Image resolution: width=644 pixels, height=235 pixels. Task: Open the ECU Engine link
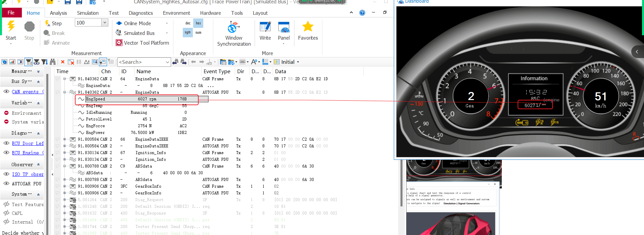pos(28,153)
